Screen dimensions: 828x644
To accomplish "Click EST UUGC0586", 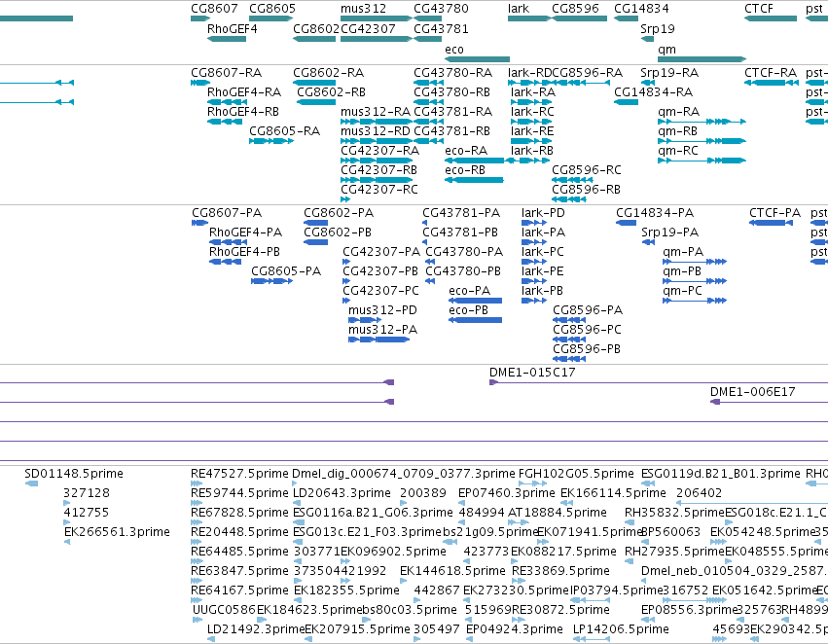I will 198,620.
